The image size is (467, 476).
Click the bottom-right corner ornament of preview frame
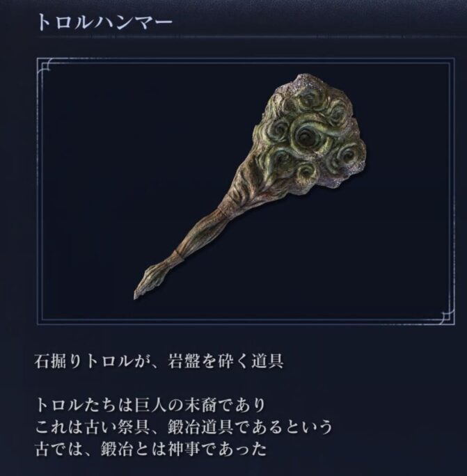pos(448,317)
